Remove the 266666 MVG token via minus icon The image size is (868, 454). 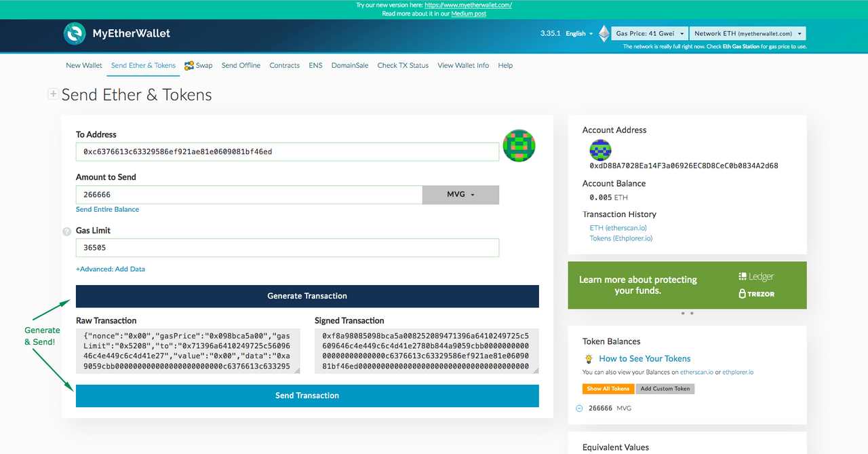click(x=579, y=409)
